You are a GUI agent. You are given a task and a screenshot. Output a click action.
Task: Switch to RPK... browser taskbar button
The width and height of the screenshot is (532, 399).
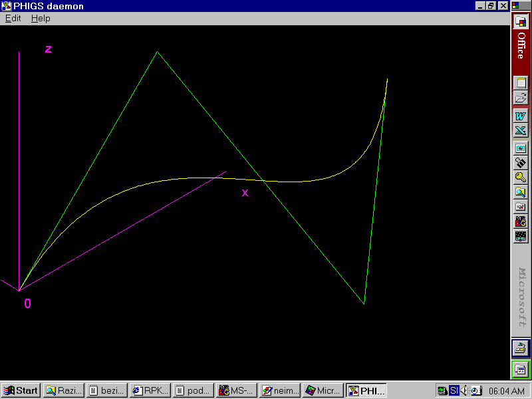coord(150,390)
